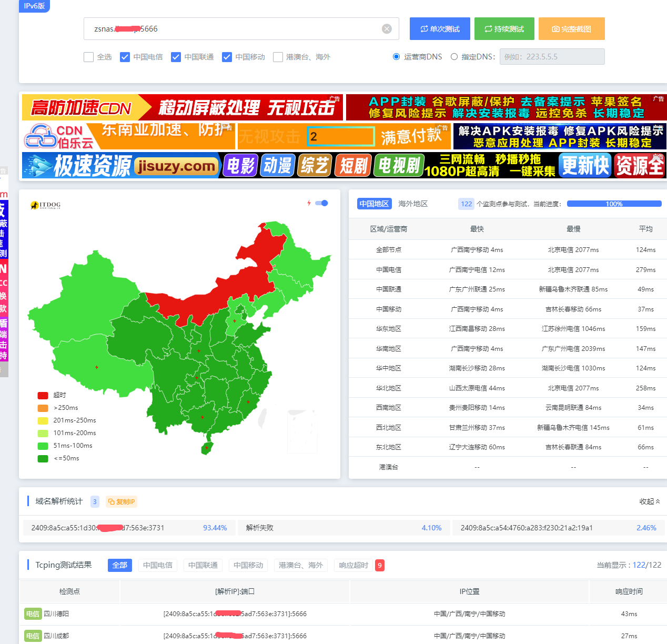The width and height of the screenshot is (667, 644).
Task: Filter Tcping results by 中国移动
Action: point(248,565)
